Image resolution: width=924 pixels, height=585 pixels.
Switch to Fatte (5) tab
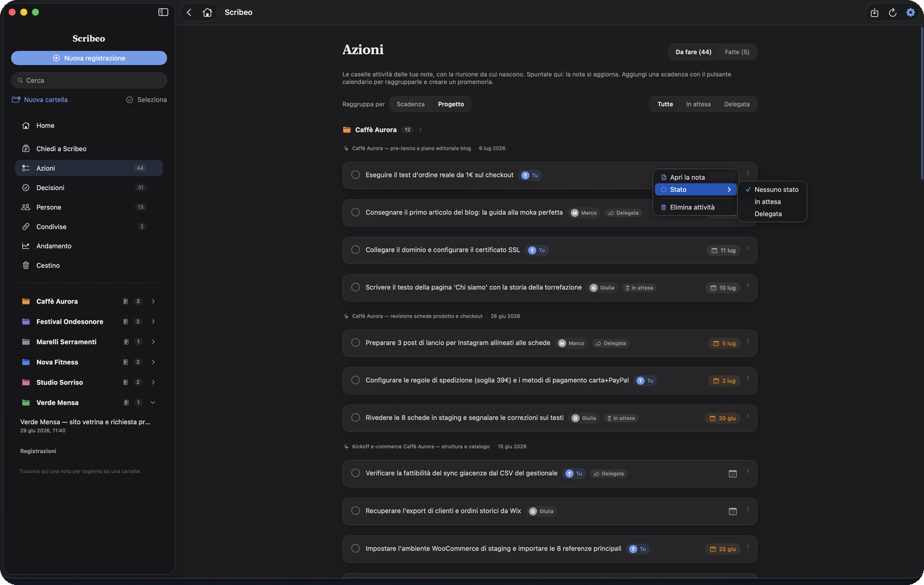[x=737, y=52]
